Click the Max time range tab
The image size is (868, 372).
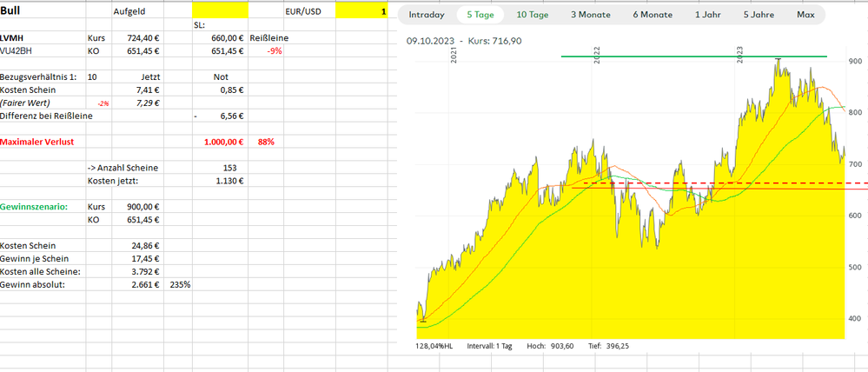[805, 15]
